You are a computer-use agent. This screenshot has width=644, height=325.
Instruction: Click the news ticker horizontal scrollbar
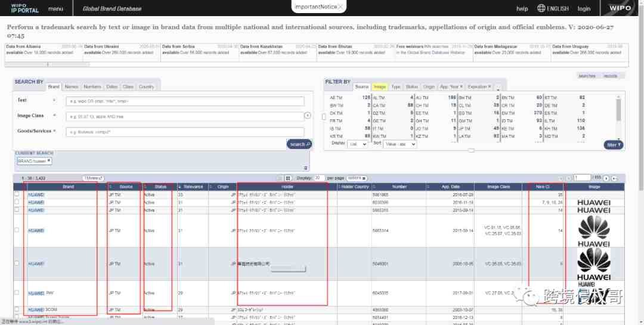point(47,64)
